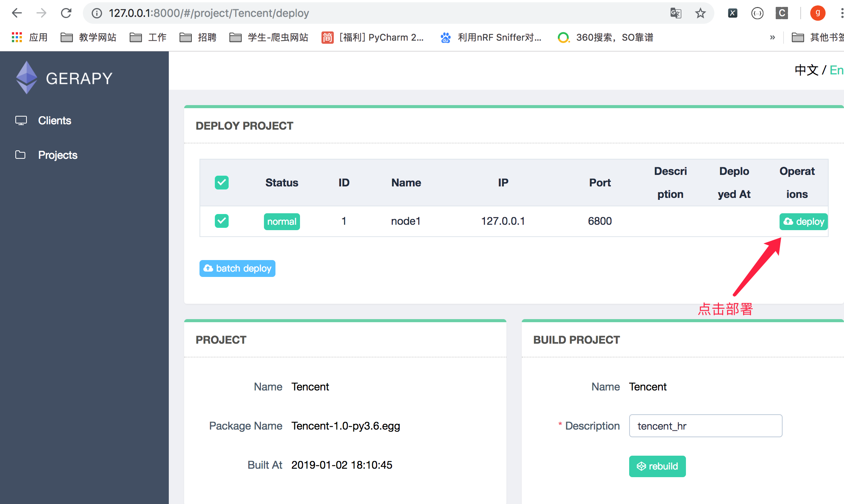Toggle the select-all checkbox in table header
The image size is (844, 504).
coord(222,183)
